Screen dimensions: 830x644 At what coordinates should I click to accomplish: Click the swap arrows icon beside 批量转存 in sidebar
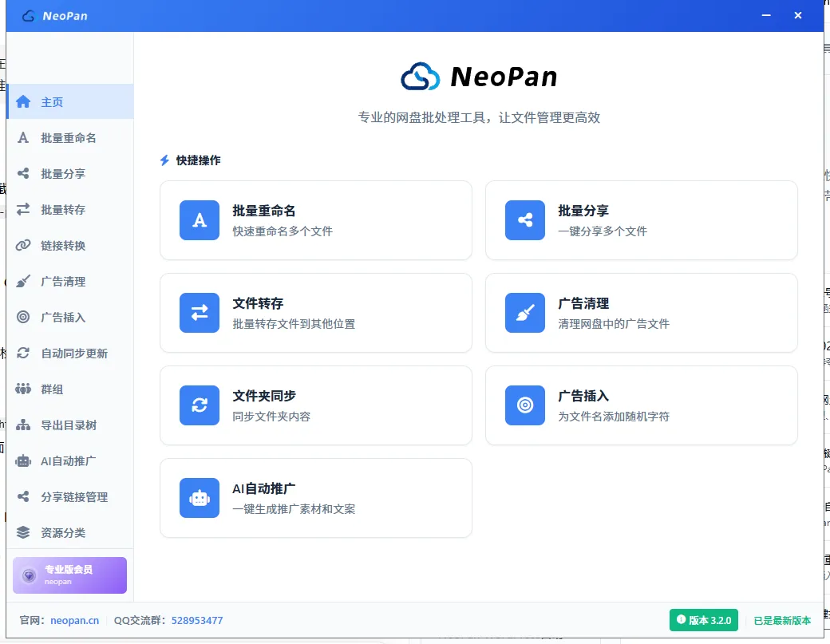point(23,210)
